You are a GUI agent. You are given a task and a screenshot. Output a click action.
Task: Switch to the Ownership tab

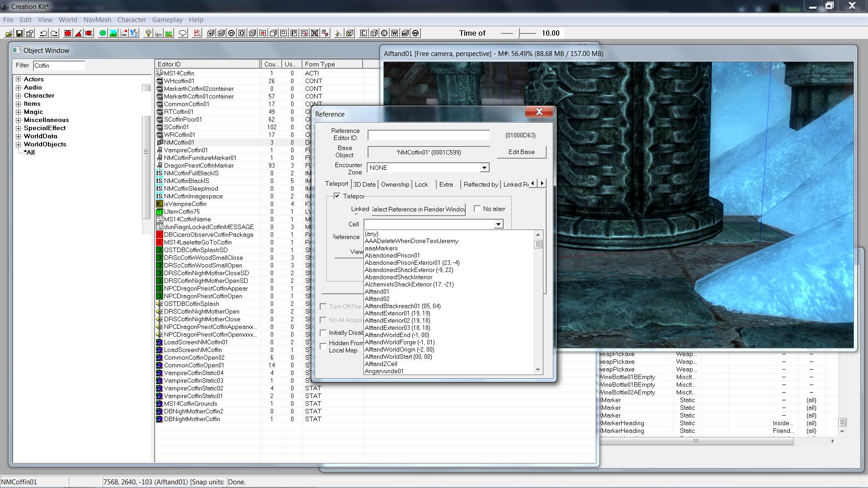[395, 184]
